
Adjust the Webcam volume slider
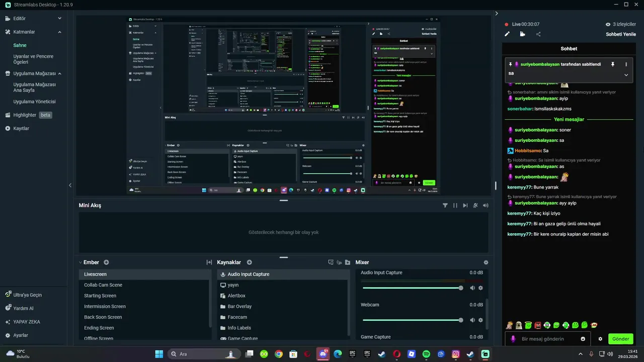click(413, 320)
